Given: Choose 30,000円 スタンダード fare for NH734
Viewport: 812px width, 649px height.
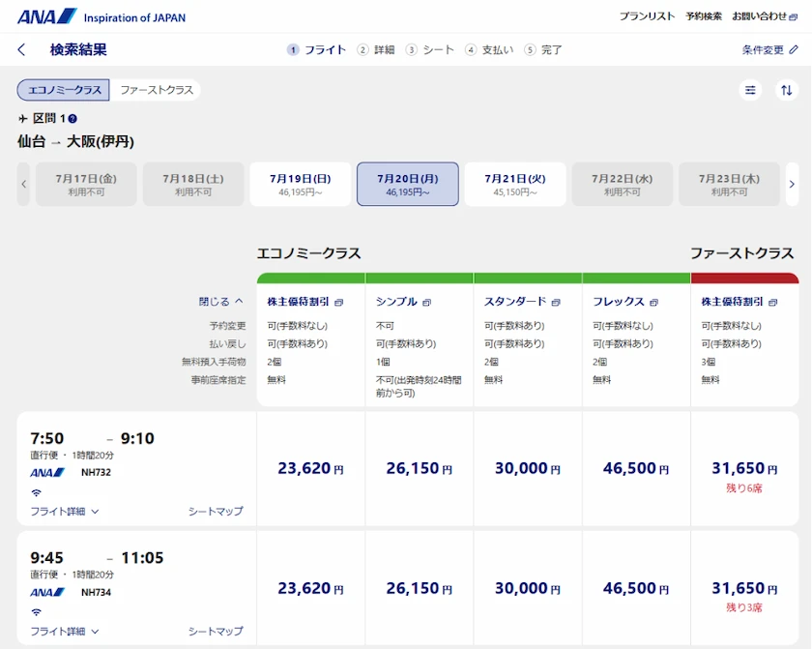Looking at the screenshot, I should (x=528, y=588).
